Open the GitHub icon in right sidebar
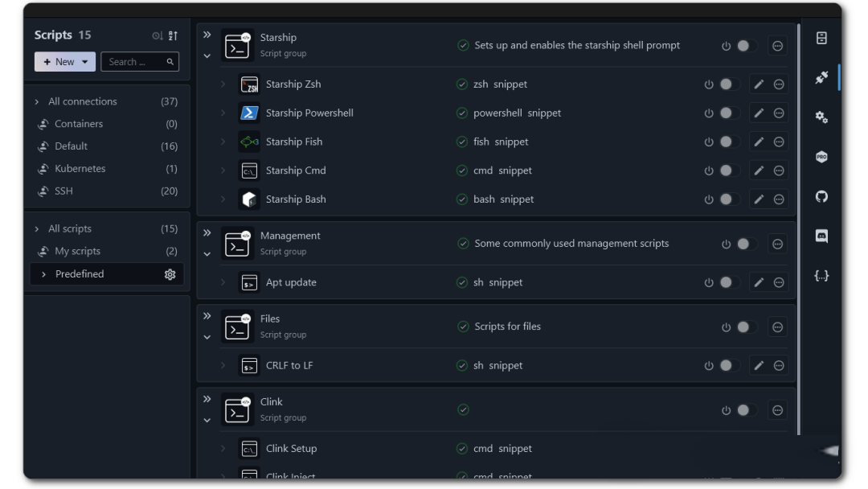The height and width of the screenshot is (489, 868). click(x=821, y=197)
